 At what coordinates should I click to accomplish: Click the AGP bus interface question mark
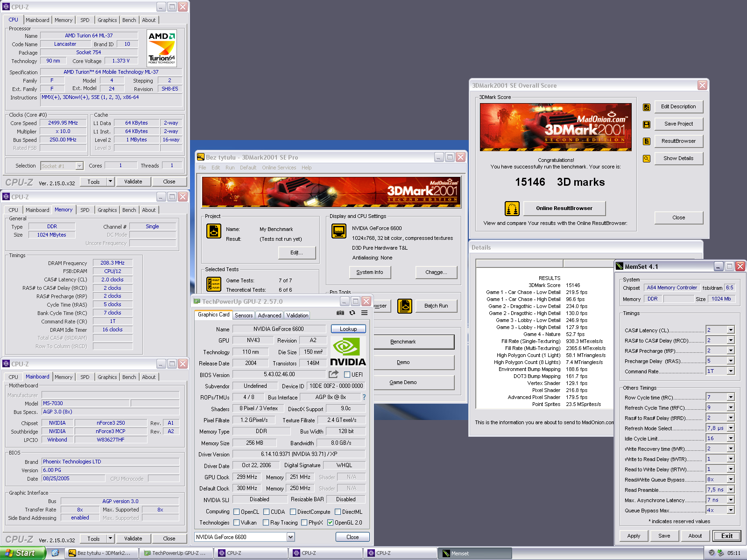tap(364, 397)
